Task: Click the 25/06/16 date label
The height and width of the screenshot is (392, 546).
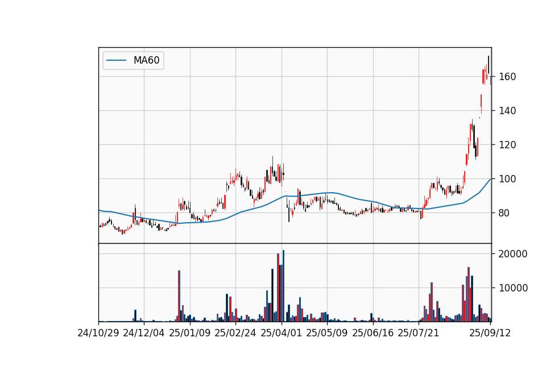Action: (373, 333)
